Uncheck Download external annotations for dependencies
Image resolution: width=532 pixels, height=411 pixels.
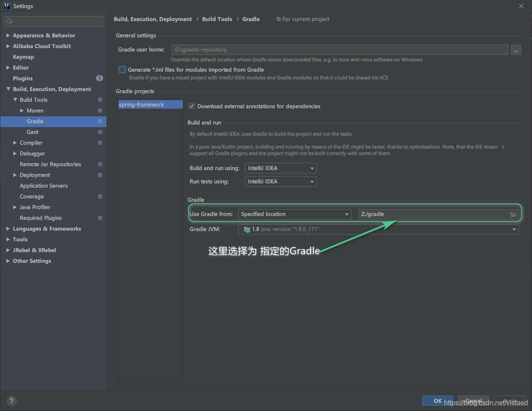(191, 106)
